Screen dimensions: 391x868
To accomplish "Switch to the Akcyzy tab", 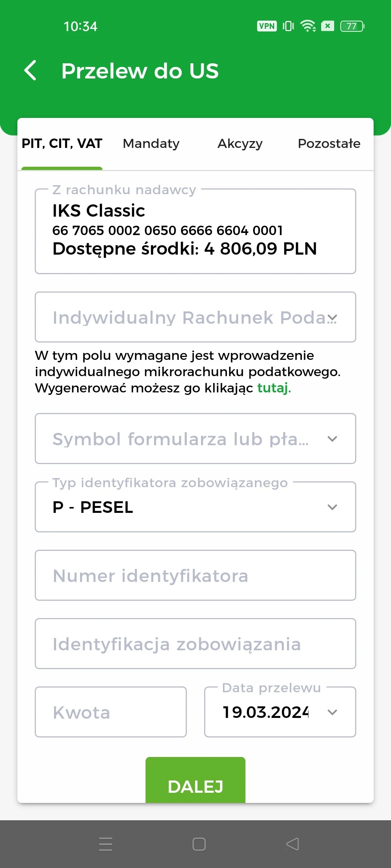I will 240,144.
